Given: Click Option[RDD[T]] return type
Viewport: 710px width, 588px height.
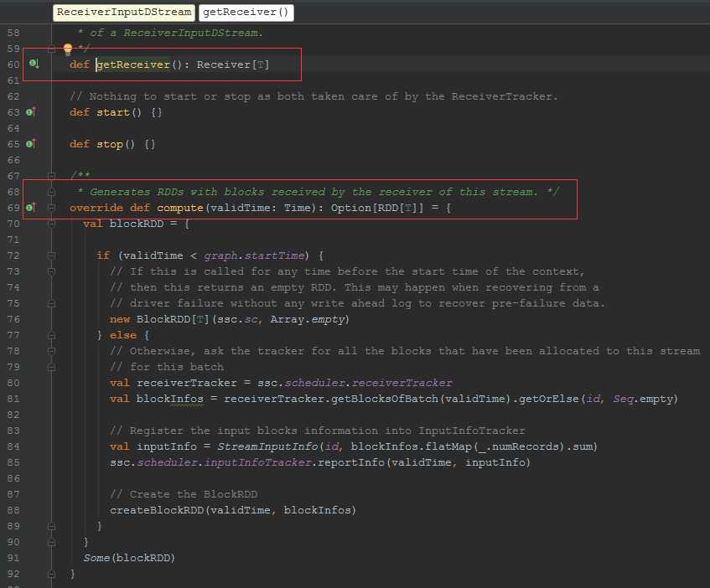Looking at the screenshot, I should coord(377,208).
